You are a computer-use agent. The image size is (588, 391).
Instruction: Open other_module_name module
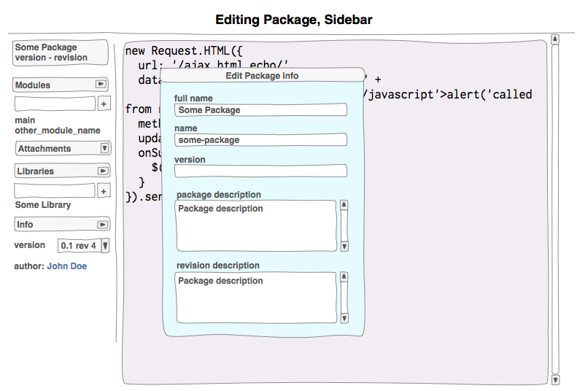coord(58,131)
